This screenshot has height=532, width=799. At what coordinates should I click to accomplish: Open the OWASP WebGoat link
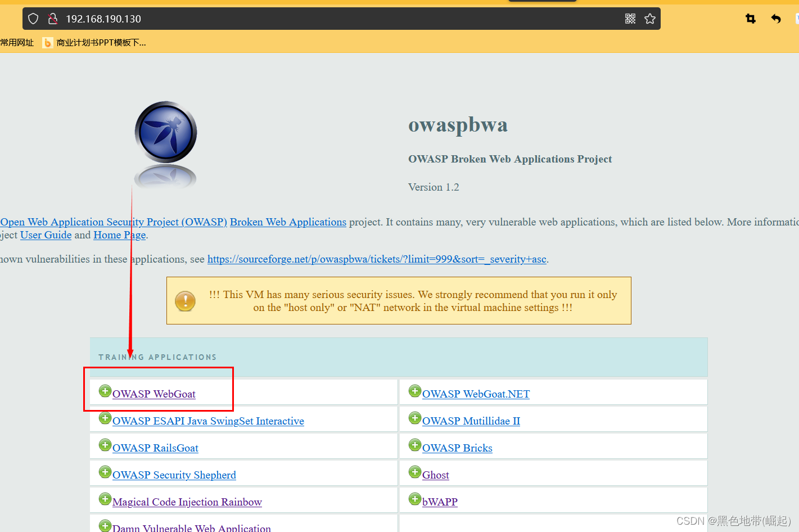pos(154,394)
